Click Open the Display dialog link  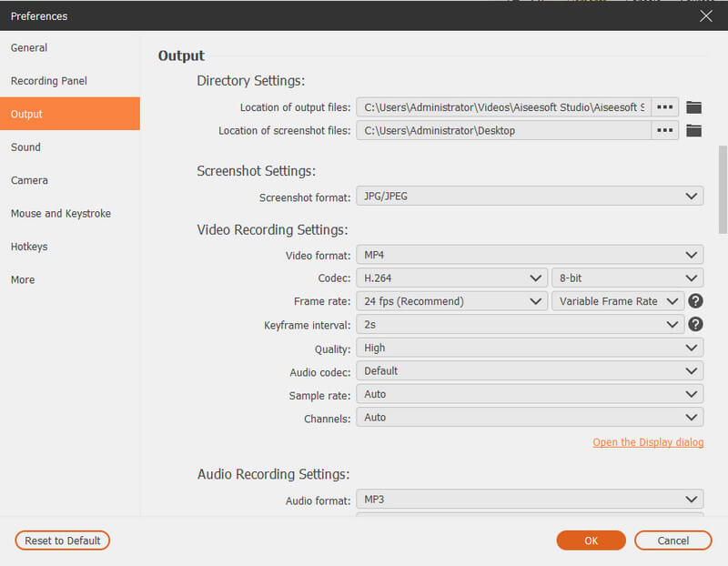click(x=648, y=441)
